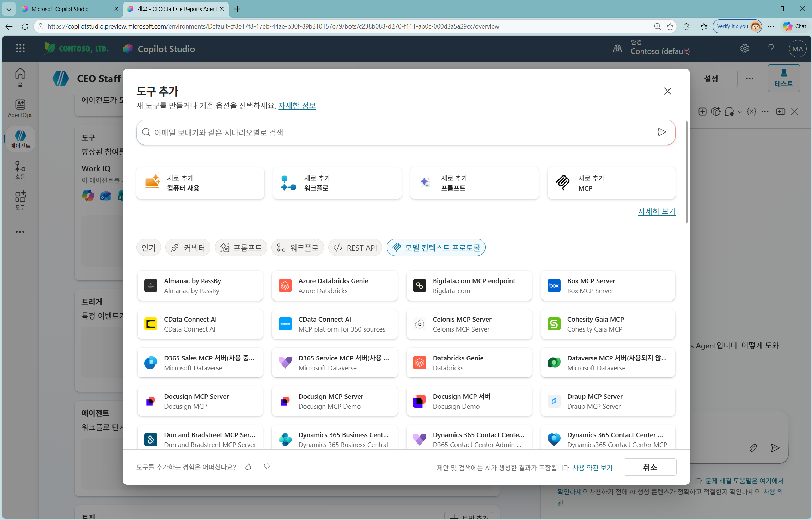The height and width of the screenshot is (520, 812).
Task: Open 에이전트 in sidebar
Action: 20,139
